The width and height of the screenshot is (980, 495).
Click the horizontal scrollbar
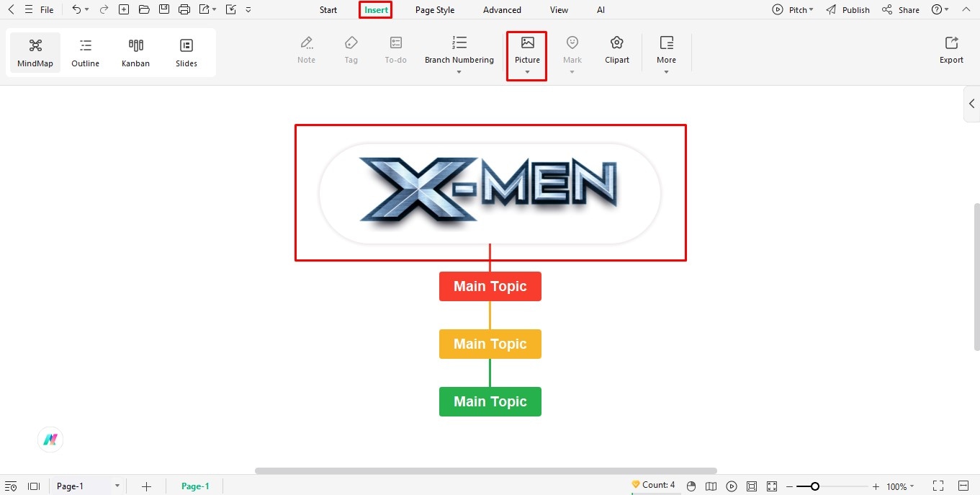coord(486,471)
